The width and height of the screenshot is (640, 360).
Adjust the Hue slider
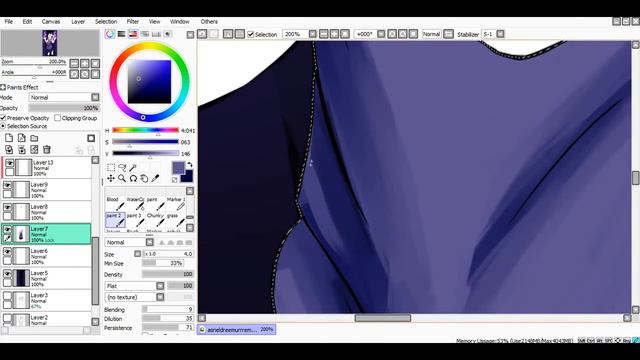pyautogui.click(x=145, y=131)
